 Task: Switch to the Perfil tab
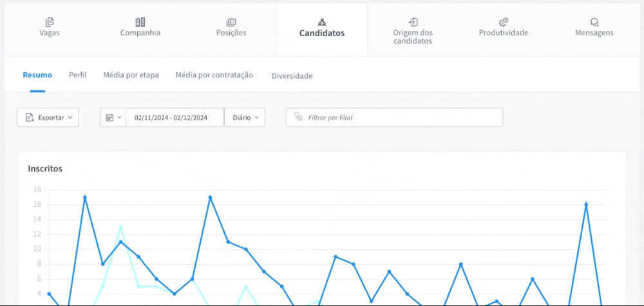(x=77, y=75)
